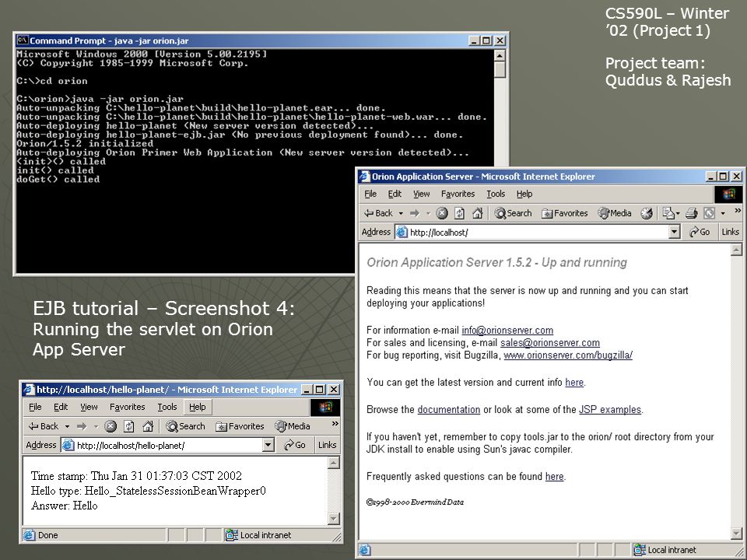Expand Forward history dropdown in Orion Application Server window
The image size is (747, 560).
(x=428, y=213)
